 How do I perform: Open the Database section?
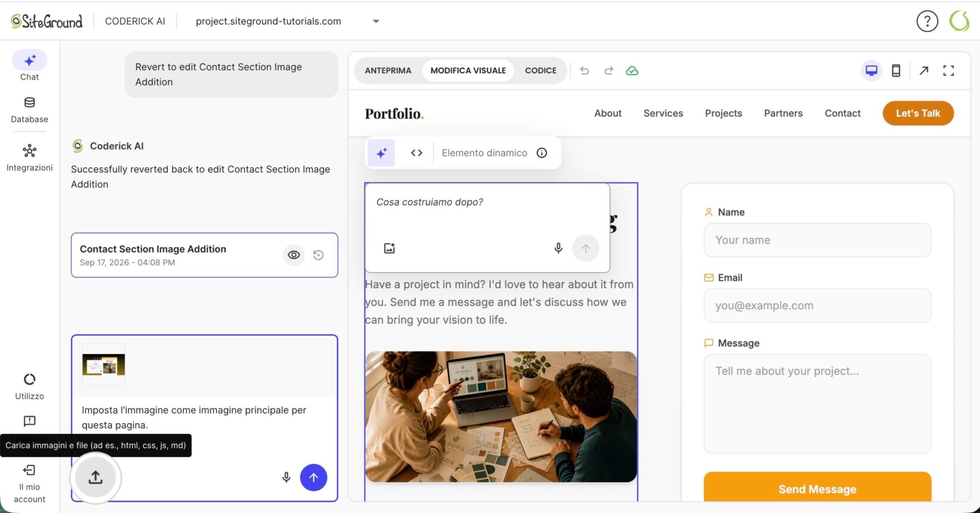coord(29,110)
